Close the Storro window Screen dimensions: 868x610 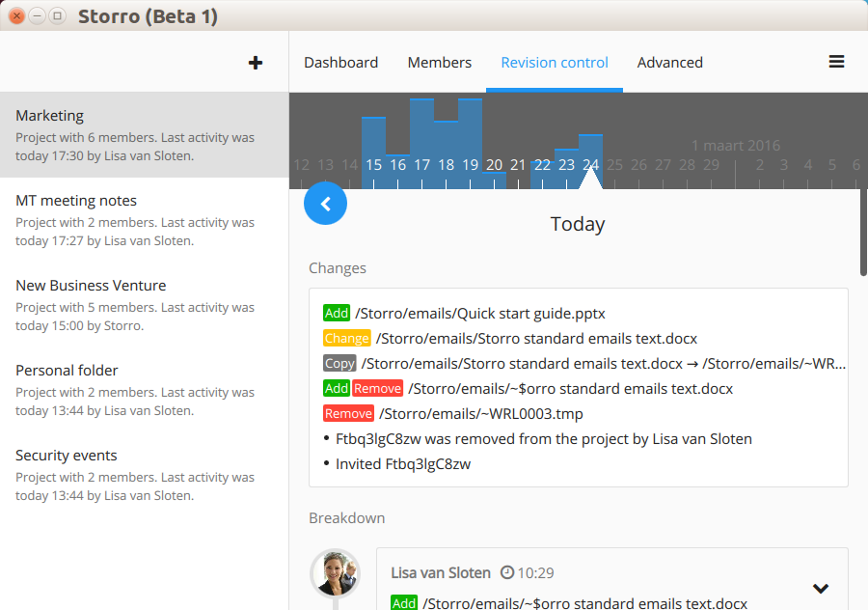(17, 16)
